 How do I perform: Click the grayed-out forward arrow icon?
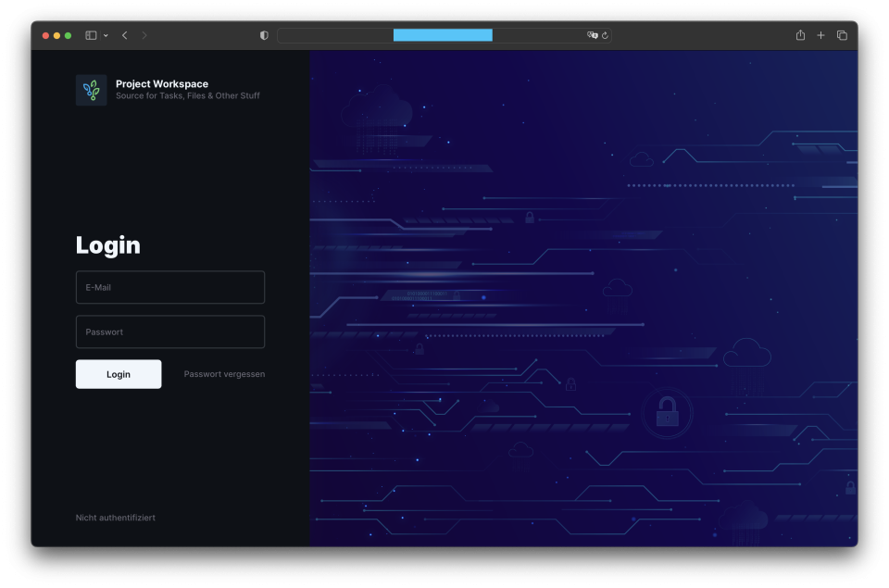pos(144,34)
